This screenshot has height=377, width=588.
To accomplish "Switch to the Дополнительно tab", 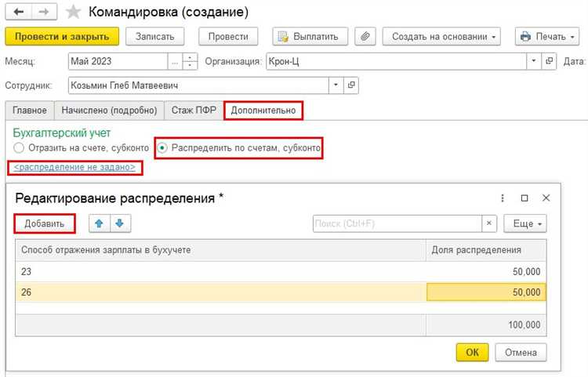I will coord(263,111).
